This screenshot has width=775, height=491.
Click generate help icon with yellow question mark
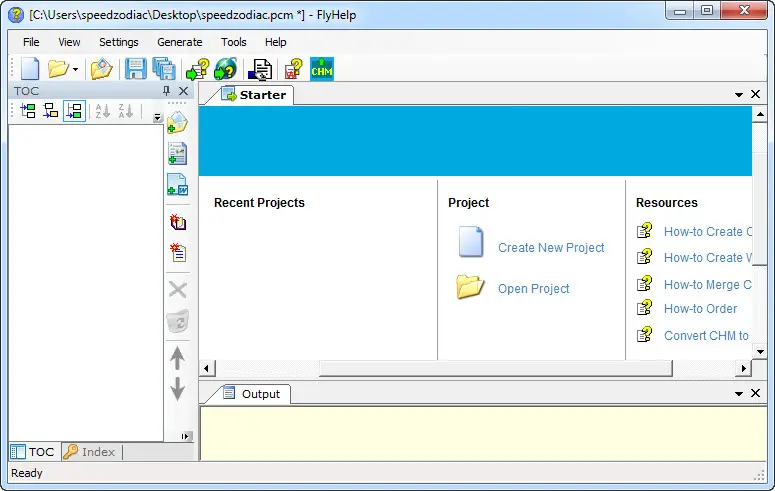[198, 69]
